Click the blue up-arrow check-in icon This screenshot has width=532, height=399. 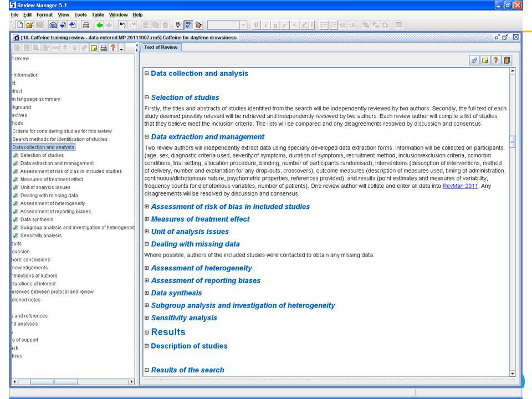[72, 25]
